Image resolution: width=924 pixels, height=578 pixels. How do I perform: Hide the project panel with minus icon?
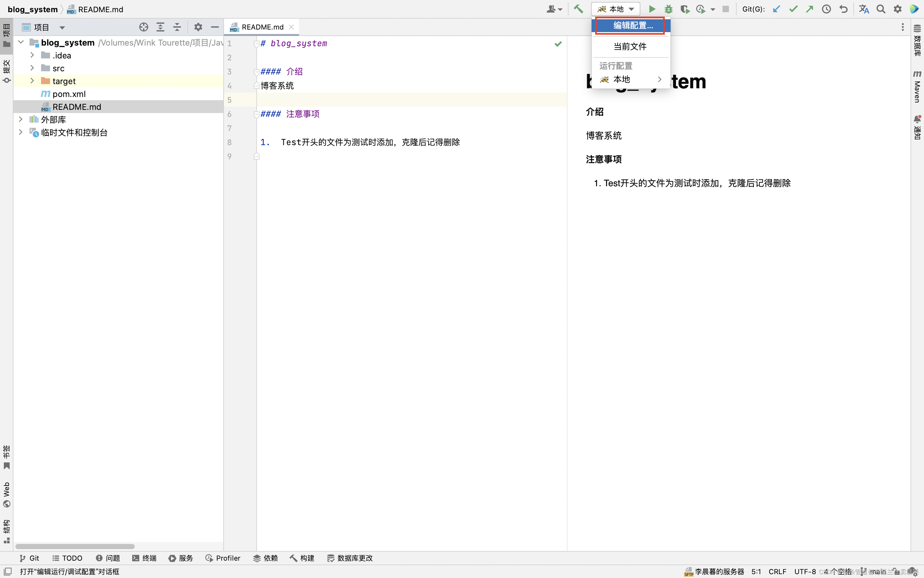tap(215, 27)
